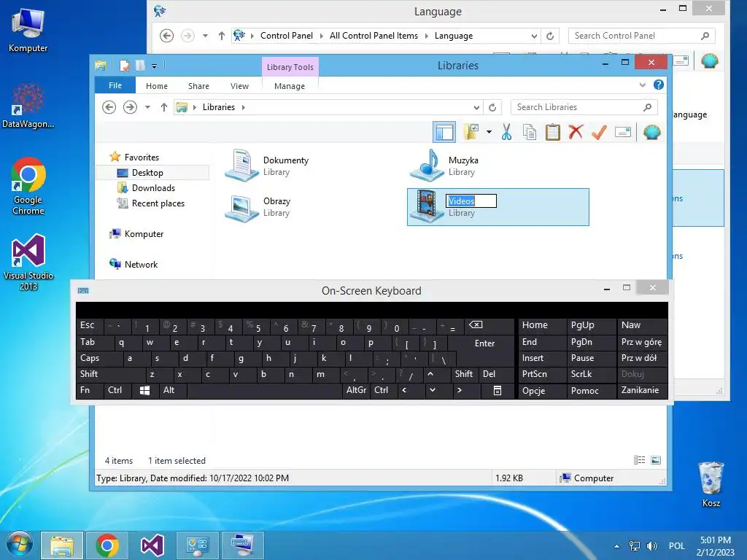Screen dimensions: 747x560
Task: Click the Esc key on On-Screen Keyboard
Action: pos(90,325)
